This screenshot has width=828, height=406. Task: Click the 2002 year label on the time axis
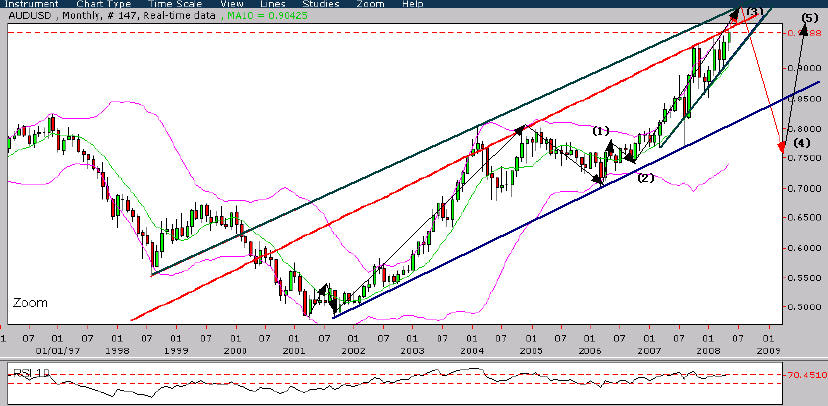point(353,350)
